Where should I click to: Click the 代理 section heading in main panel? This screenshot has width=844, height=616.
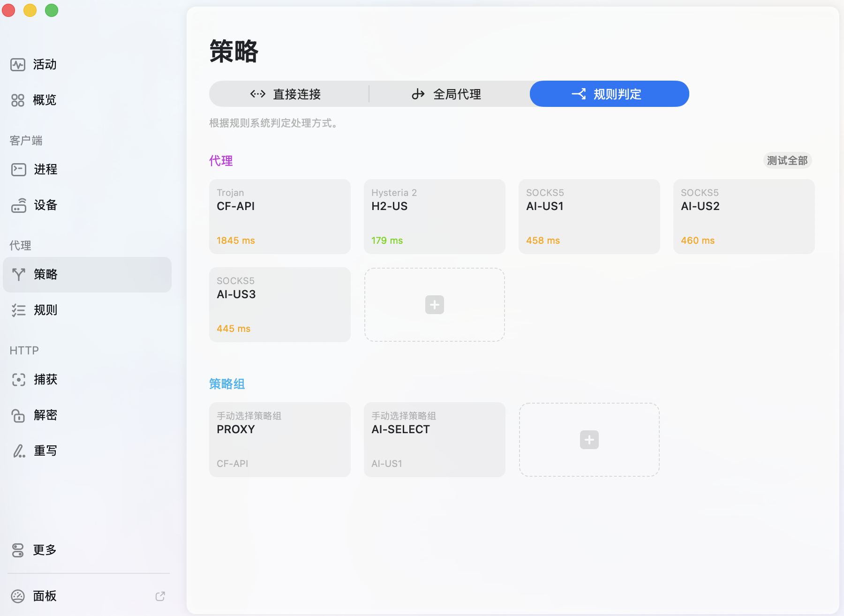pyautogui.click(x=221, y=161)
